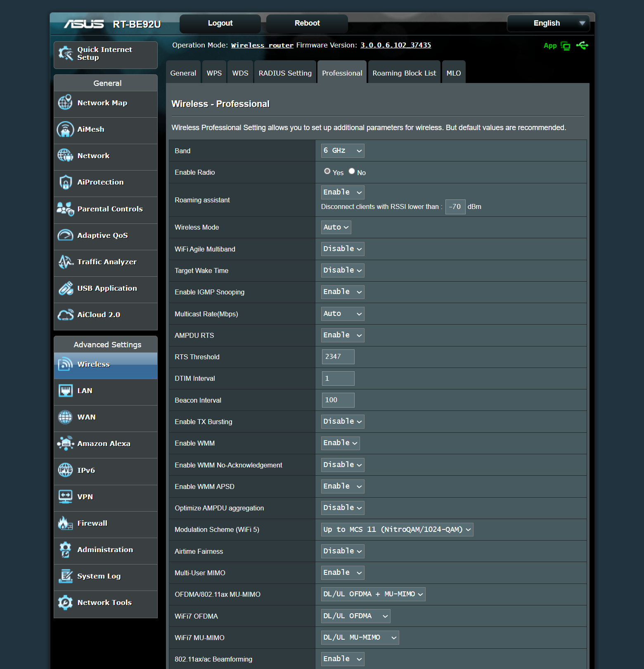Click the Administration gear icon
644x669 pixels.
coord(65,549)
